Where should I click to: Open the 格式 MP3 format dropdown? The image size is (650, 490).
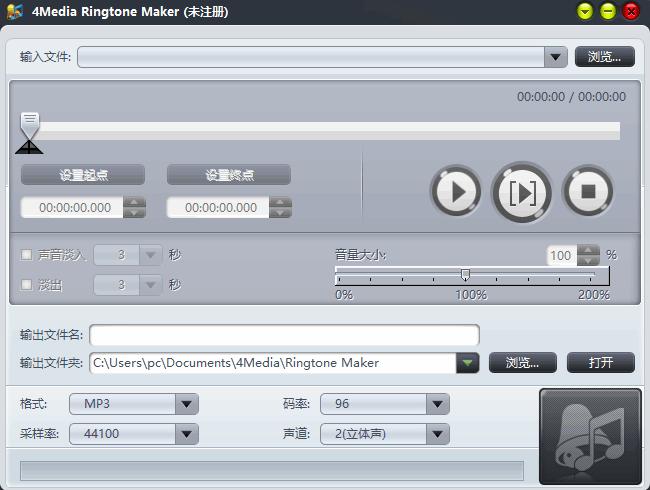coord(186,404)
